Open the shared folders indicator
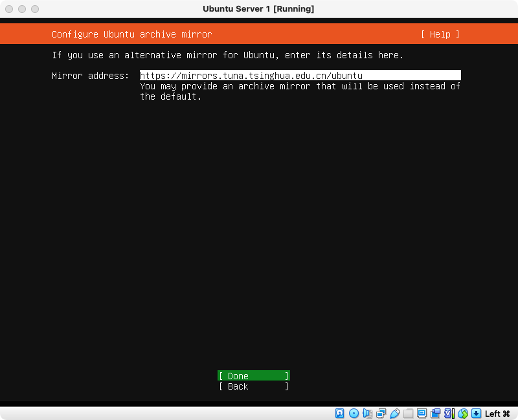Viewport: 518px width, 420px height. (x=408, y=414)
